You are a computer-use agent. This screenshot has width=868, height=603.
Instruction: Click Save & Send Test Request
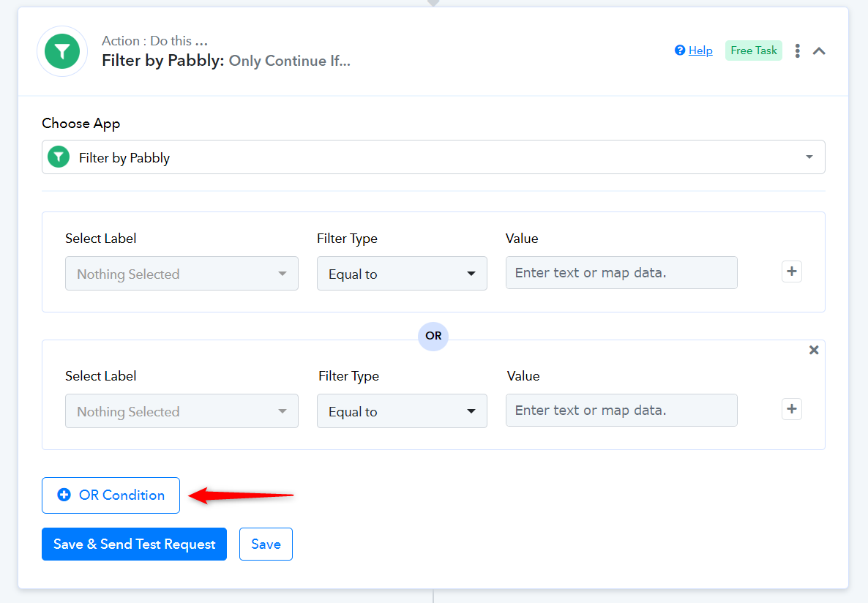click(x=134, y=544)
